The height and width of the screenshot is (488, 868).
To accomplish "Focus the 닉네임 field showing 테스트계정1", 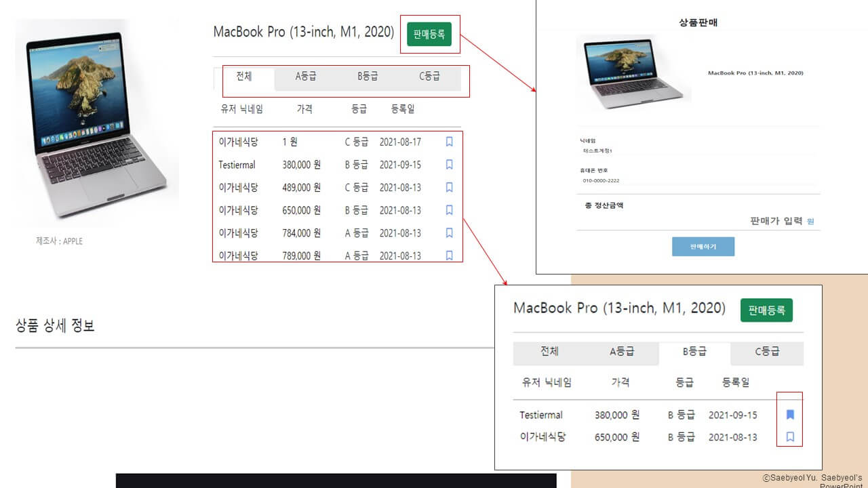I will click(x=698, y=151).
